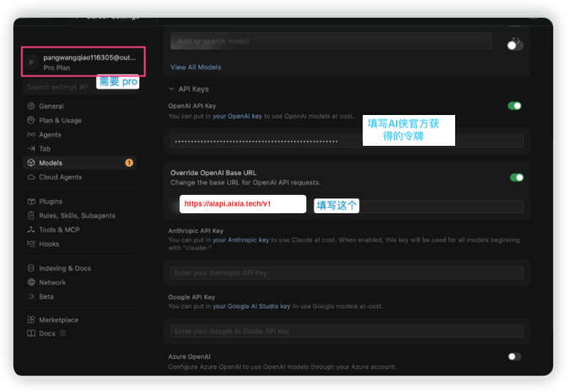Open the View All Models link
This screenshot has height=392, width=568.
click(x=196, y=67)
